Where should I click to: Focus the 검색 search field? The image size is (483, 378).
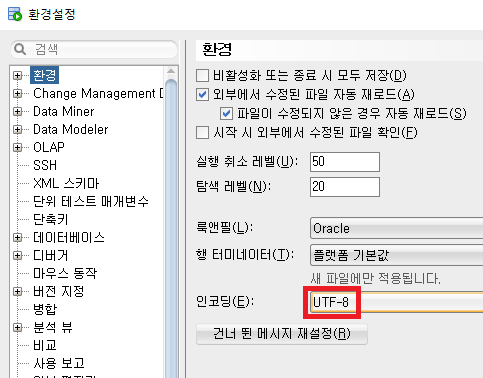point(94,49)
